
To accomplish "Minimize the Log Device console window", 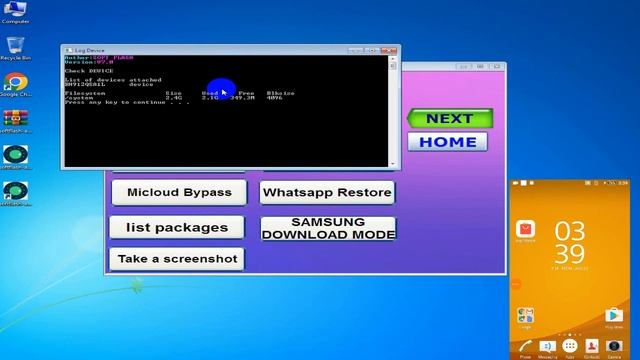I will [x=356, y=50].
